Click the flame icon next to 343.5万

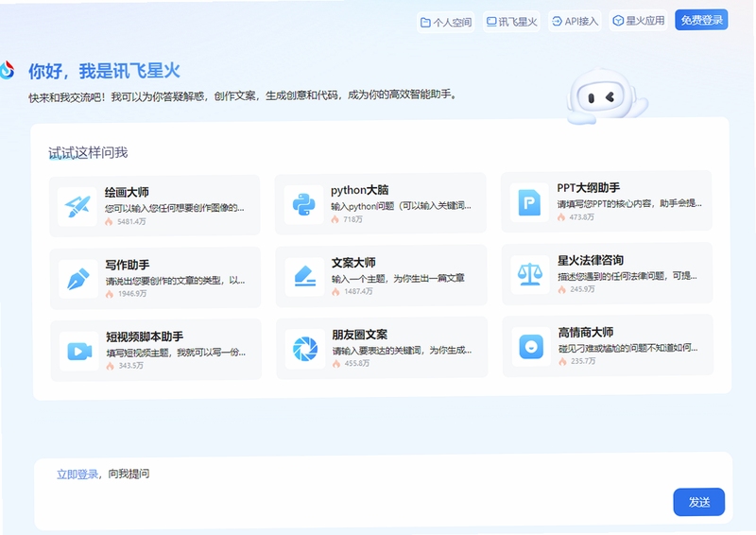111,366
